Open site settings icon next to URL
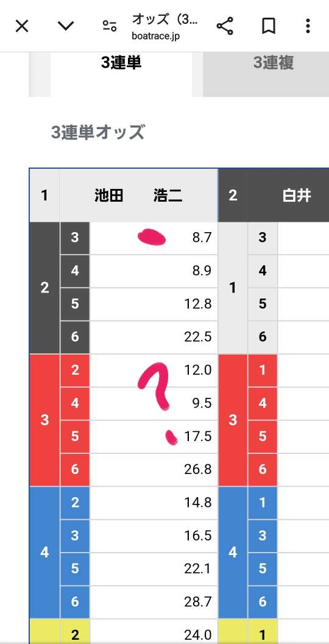The height and width of the screenshot is (644, 329). point(110,26)
